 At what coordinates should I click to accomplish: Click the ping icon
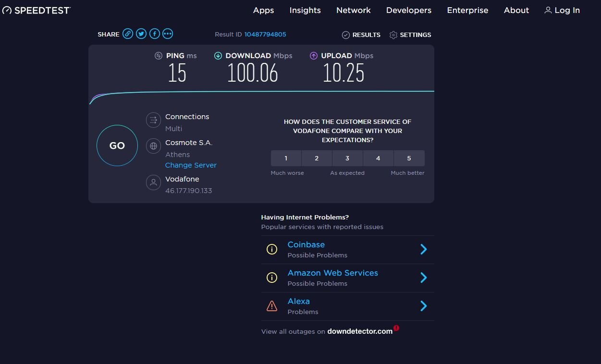coord(159,56)
